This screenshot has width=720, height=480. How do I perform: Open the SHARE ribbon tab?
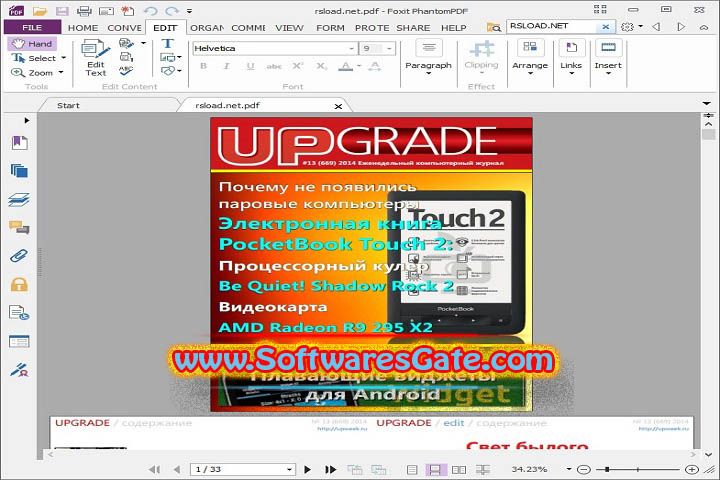pyautogui.click(x=413, y=28)
